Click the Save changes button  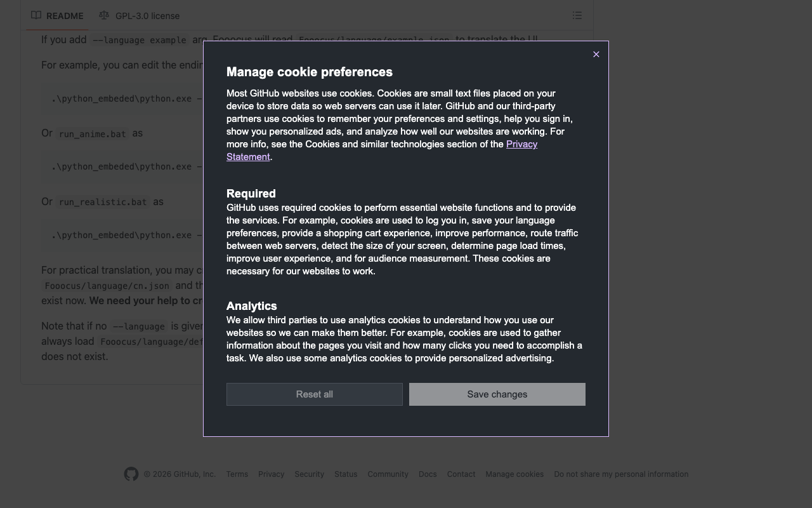(497, 394)
